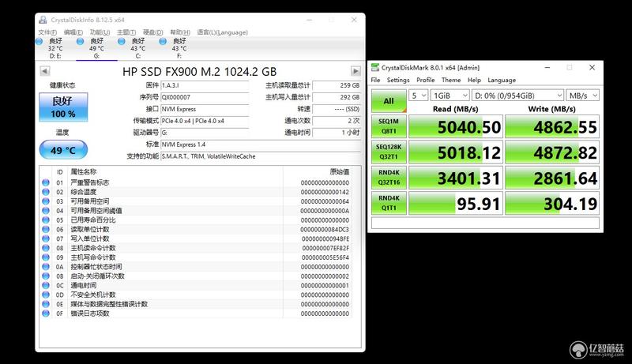Click the CrystalDiskInfo app icon in title bar

click(43, 20)
